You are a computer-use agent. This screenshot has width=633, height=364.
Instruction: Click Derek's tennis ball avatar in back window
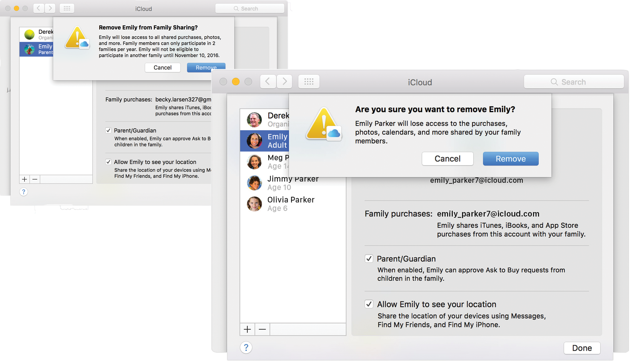click(x=29, y=34)
